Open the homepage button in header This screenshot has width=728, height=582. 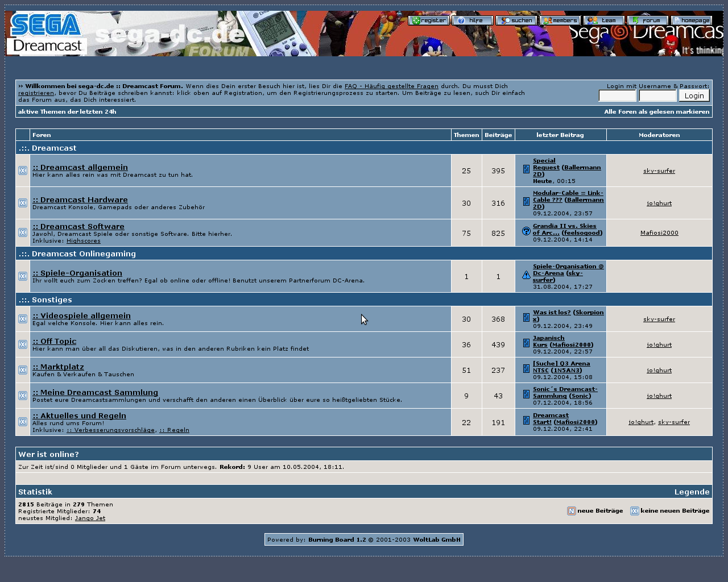click(x=691, y=20)
